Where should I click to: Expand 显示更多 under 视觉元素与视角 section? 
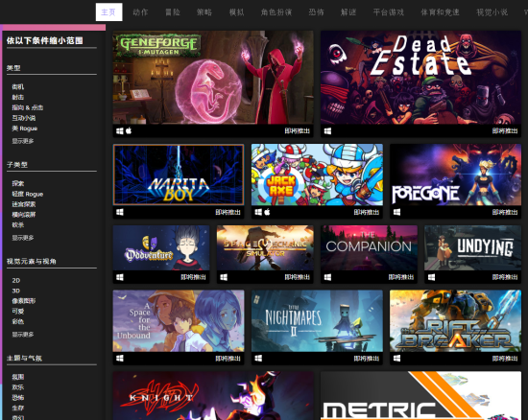(23, 335)
